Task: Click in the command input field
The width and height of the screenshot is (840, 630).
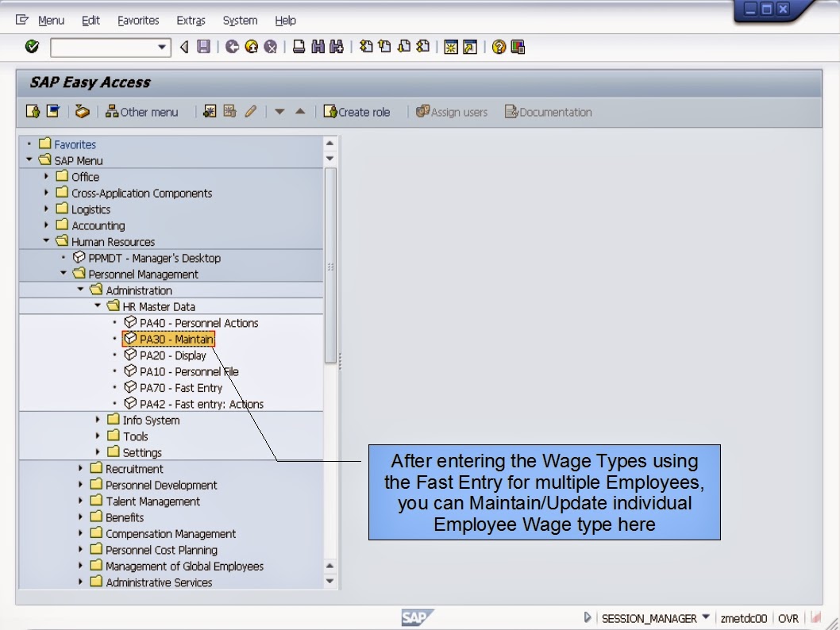Action: 103,47
